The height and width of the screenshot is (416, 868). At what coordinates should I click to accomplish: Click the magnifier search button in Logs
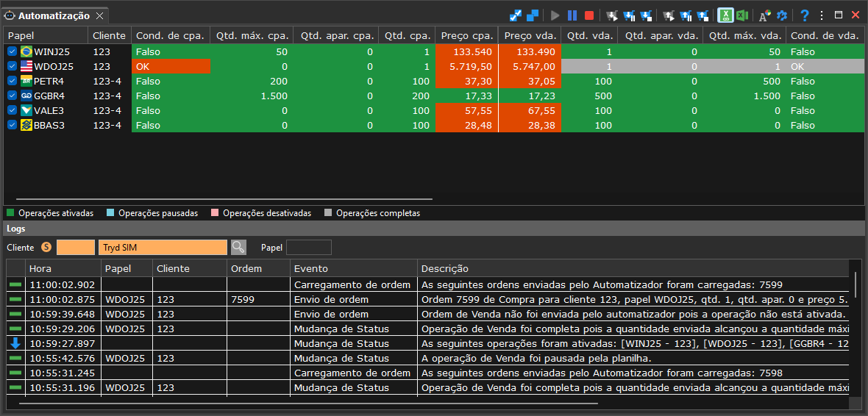coord(238,247)
